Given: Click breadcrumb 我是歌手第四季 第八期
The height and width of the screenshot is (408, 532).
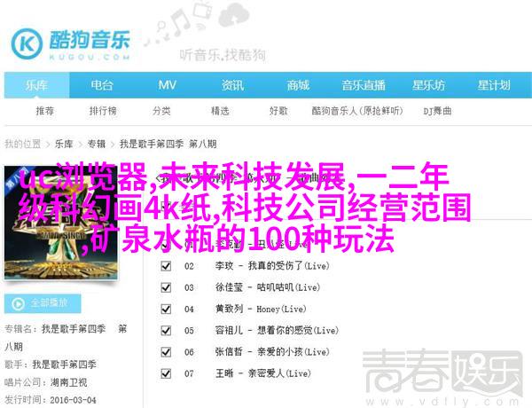Looking at the screenshot, I should (x=168, y=144).
